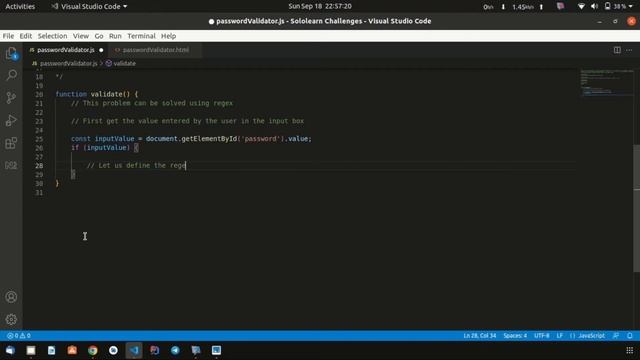Select the passwordValidator.js editor tab

(x=65, y=50)
